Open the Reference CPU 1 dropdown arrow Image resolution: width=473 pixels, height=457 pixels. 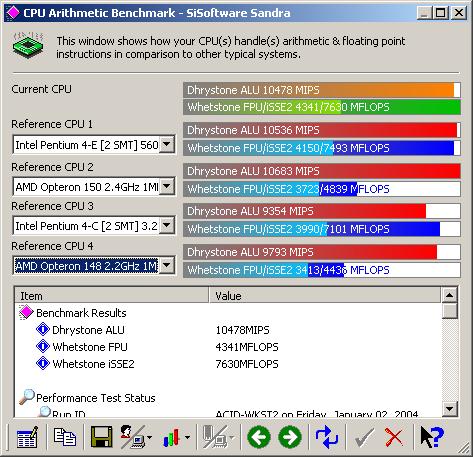[x=167, y=144]
